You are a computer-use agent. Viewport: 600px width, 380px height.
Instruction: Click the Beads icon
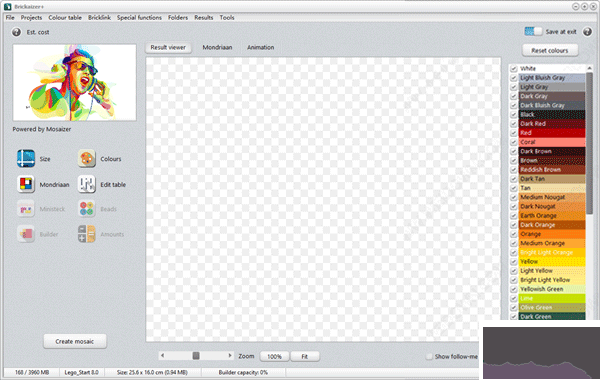(86, 209)
